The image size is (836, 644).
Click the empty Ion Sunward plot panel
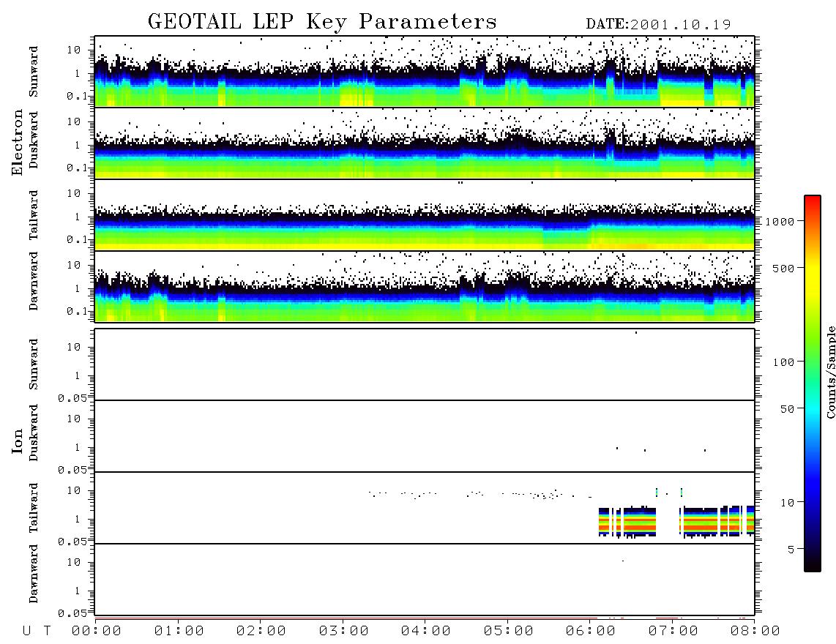click(x=425, y=364)
